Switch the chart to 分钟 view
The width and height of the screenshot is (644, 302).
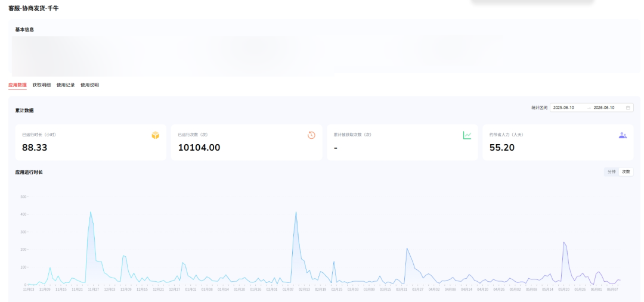[x=612, y=172]
